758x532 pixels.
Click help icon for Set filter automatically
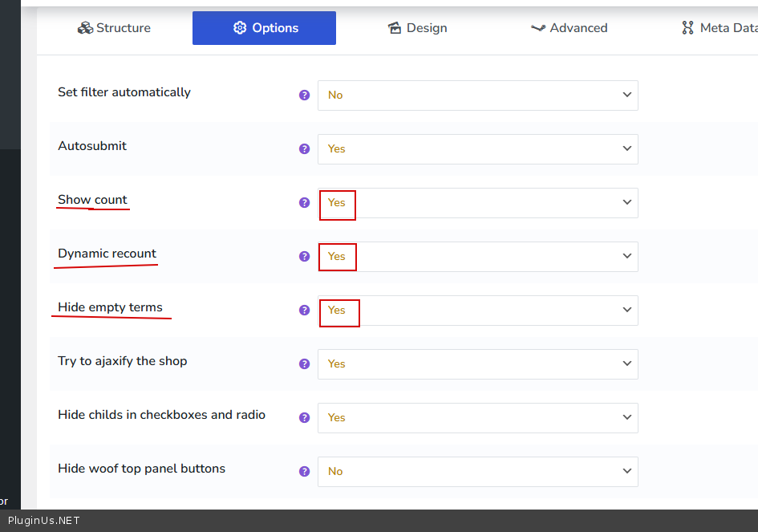click(304, 95)
